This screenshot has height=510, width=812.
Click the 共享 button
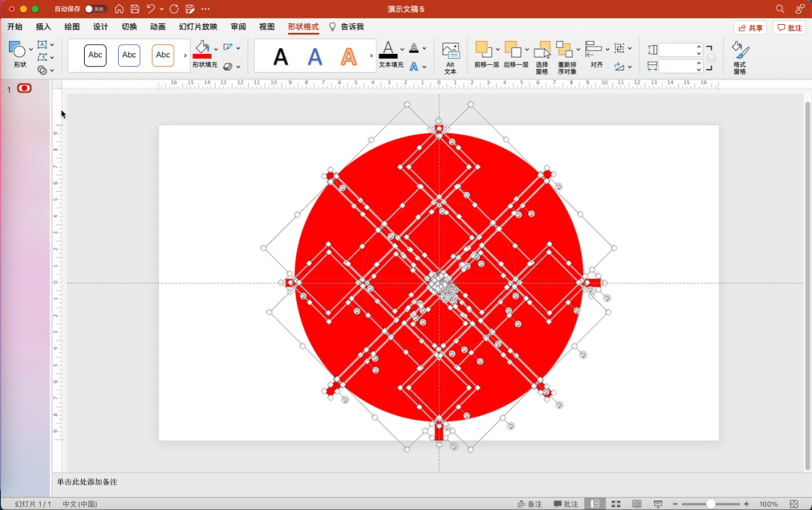pos(750,28)
